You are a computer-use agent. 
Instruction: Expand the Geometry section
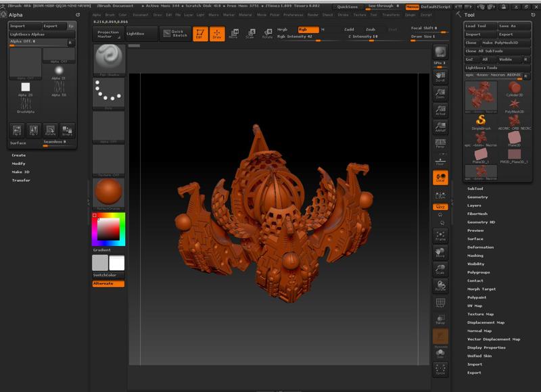pyautogui.click(x=477, y=197)
